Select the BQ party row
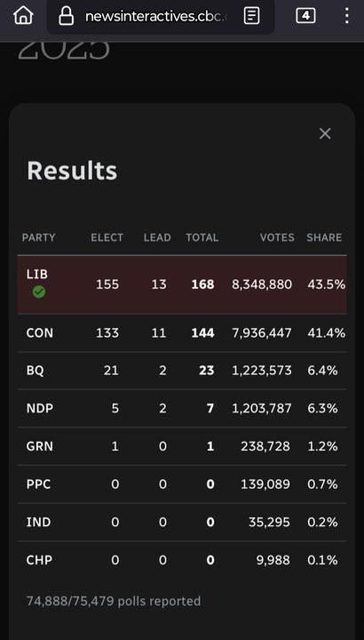The image size is (364, 640). pyautogui.click(x=182, y=371)
